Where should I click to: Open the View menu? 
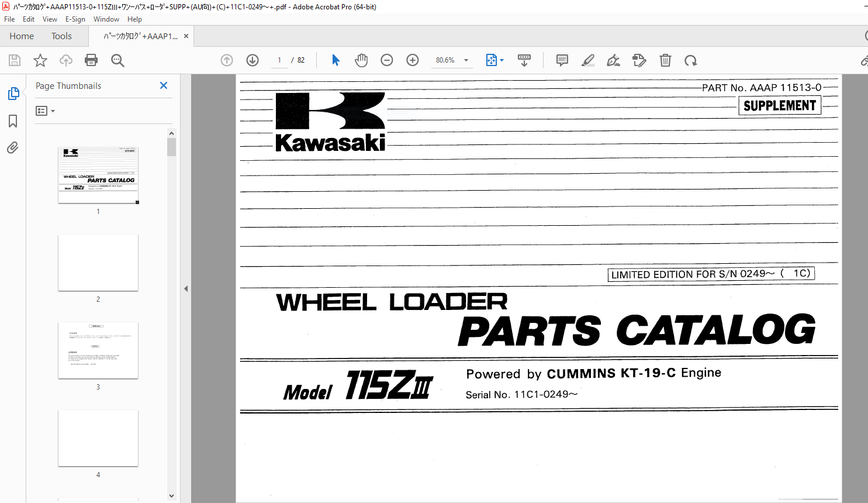click(50, 19)
